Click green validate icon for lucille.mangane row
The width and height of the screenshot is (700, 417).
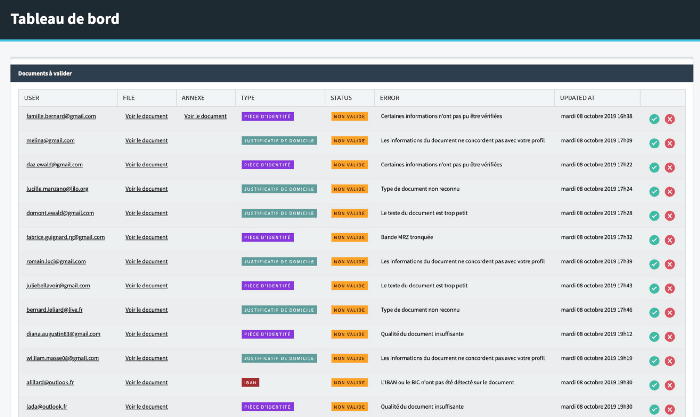(654, 191)
